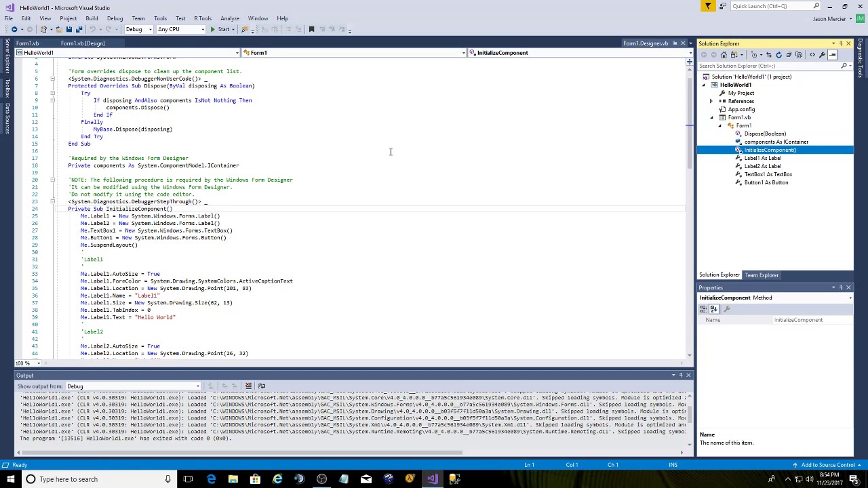868x488 pixels.
Task: Click the notifications flag icon
Action: (x=708, y=6)
